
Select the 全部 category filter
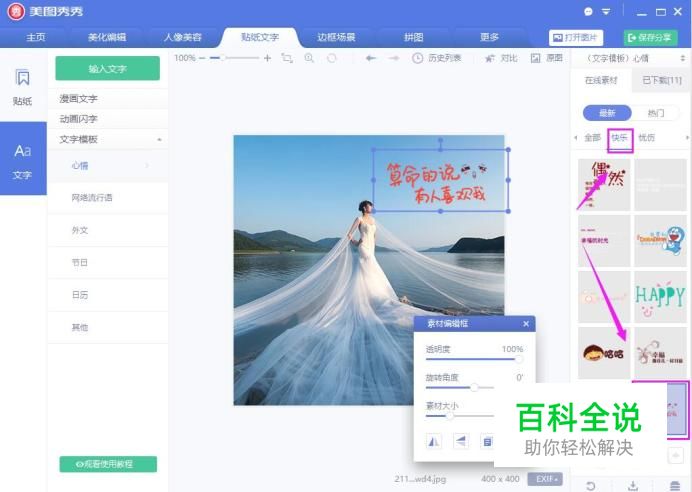point(592,138)
